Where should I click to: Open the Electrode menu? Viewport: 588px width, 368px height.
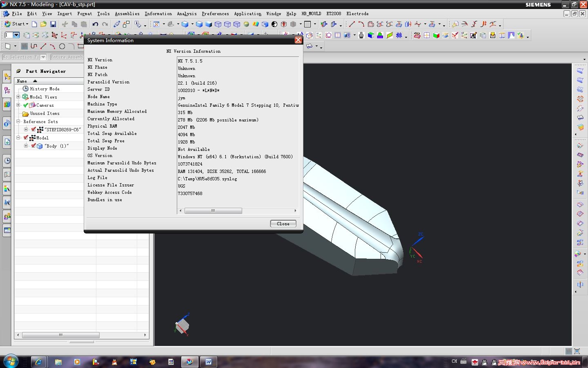tap(357, 13)
